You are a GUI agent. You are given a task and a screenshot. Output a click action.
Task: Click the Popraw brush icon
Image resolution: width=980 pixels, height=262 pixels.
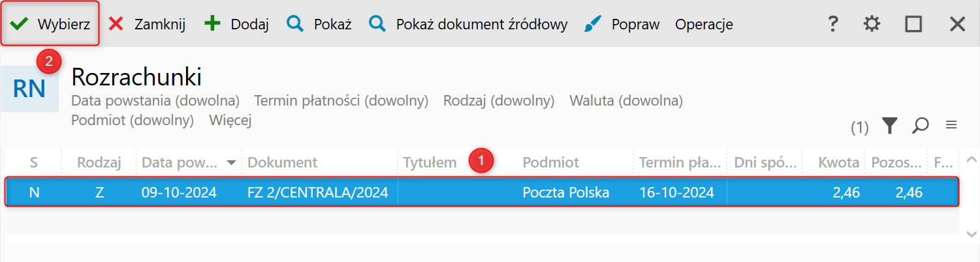(x=593, y=25)
